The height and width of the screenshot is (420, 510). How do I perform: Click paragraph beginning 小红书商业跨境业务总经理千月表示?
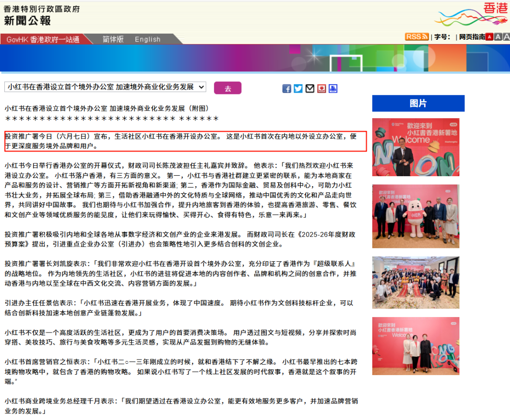coord(181,406)
